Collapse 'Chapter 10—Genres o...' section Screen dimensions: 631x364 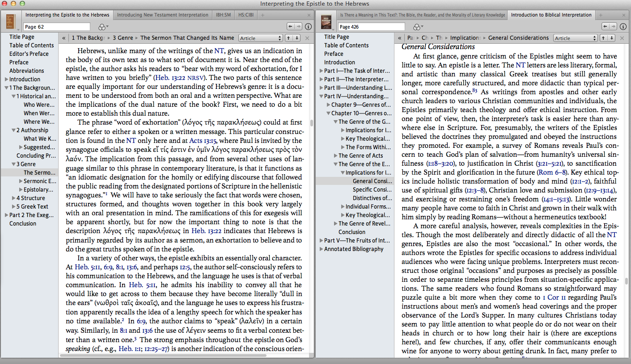328,113
